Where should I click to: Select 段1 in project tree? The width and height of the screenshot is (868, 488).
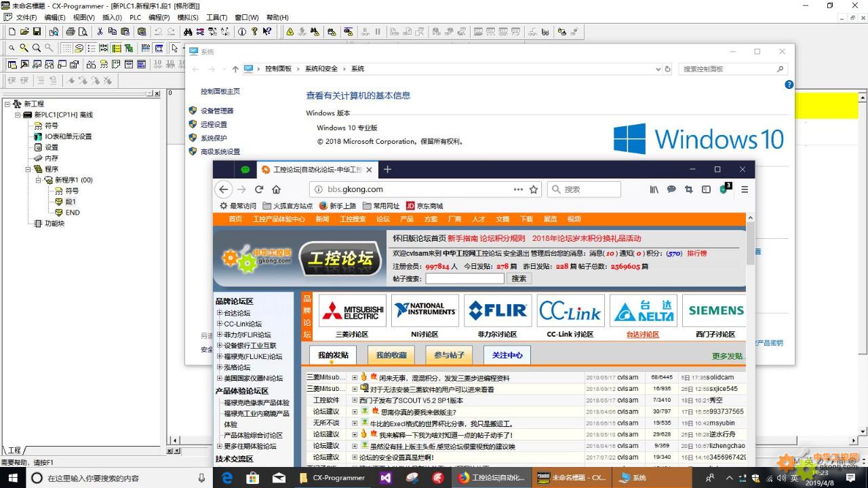coord(71,202)
